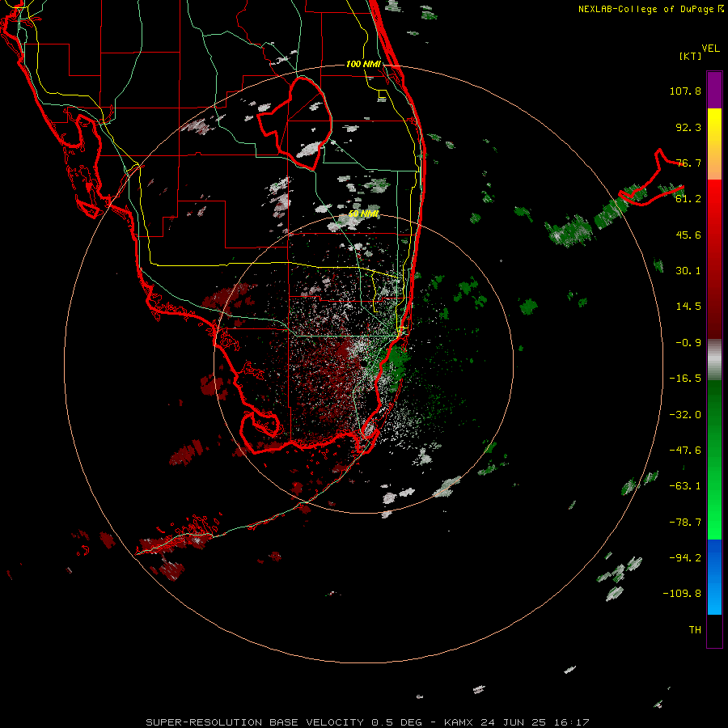This screenshot has height=728, width=728.
Task: Click the -0.9 scale value
Action: pyautogui.click(x=688, y=343)
